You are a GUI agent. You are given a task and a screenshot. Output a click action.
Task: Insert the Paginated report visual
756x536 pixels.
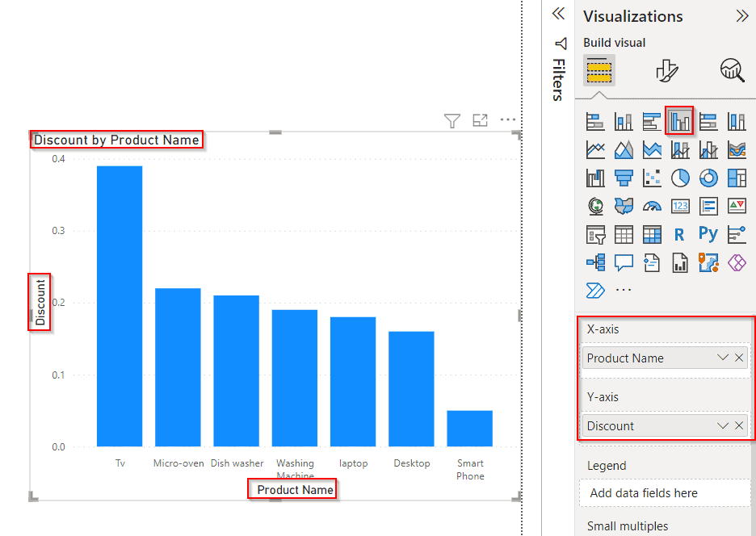[680, 263]
